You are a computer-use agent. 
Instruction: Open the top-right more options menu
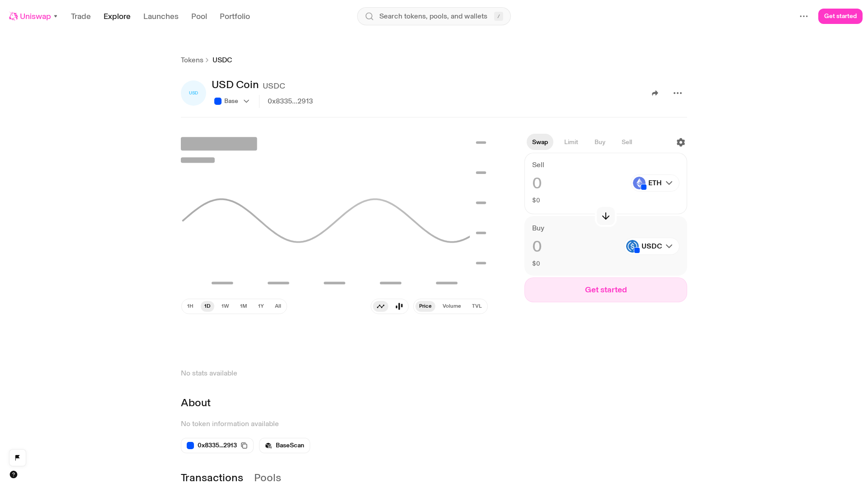point(804,16)
